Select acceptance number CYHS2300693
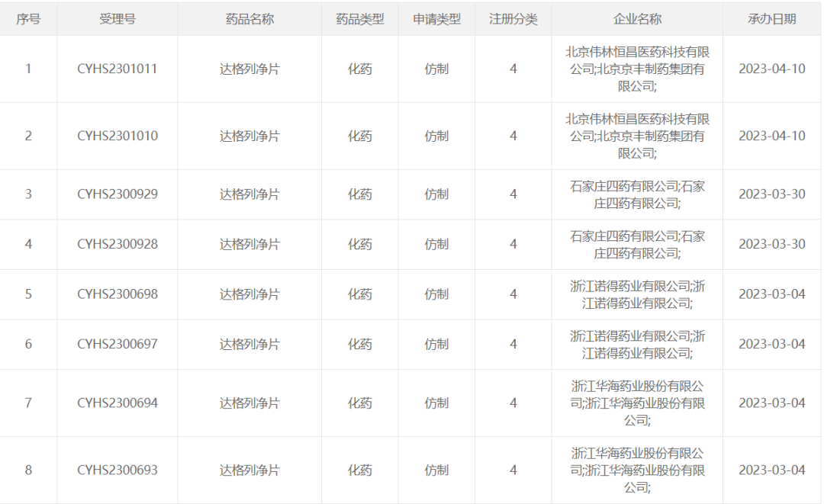The width and height of the screenshot is (824, 504). click(x=117, y=470)
